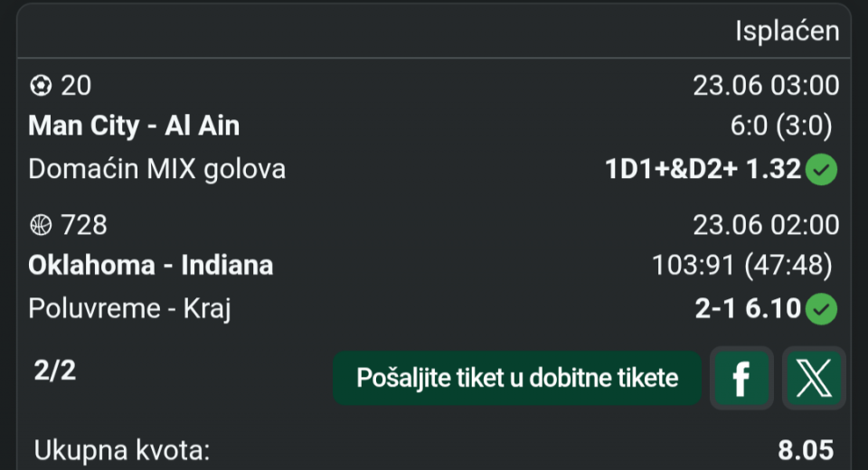Image resolution: width=868 pixels, height=470 pixels.
Task: Click the Domaćin MIX golova market
Action: coord(157,169)
